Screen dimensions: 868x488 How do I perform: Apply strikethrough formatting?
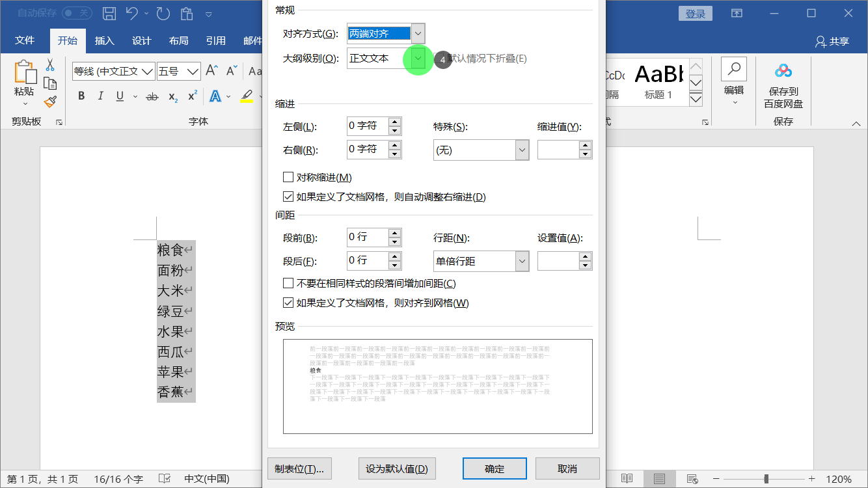point(152,96)
